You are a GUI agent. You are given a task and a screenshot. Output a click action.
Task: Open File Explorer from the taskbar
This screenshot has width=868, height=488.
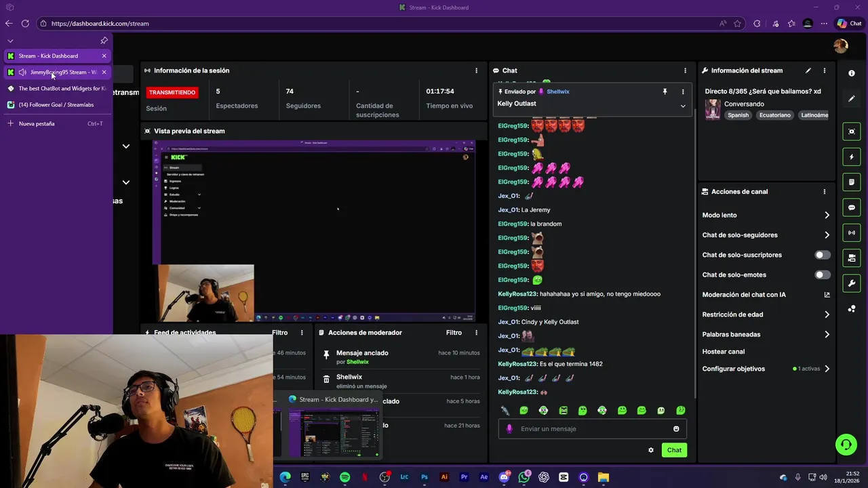(603, 477)
